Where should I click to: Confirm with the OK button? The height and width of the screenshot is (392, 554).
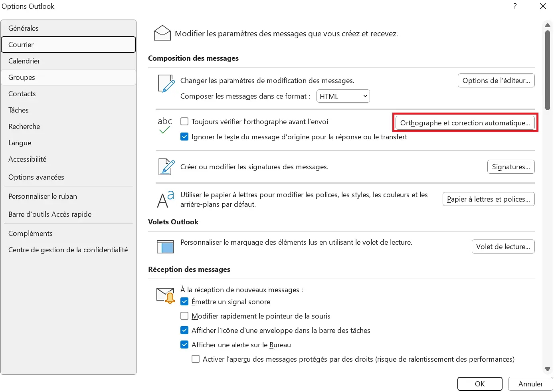[x=480, y=384]
